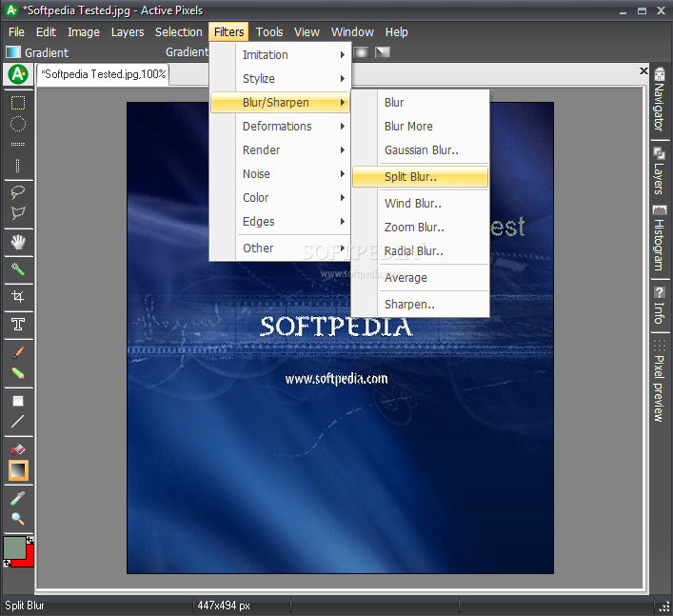Select the Crop tool
Screen dimensions: 673x616
click(17, 297)
